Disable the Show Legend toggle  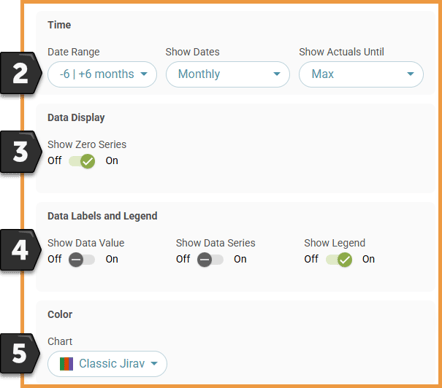click(339, 260)
